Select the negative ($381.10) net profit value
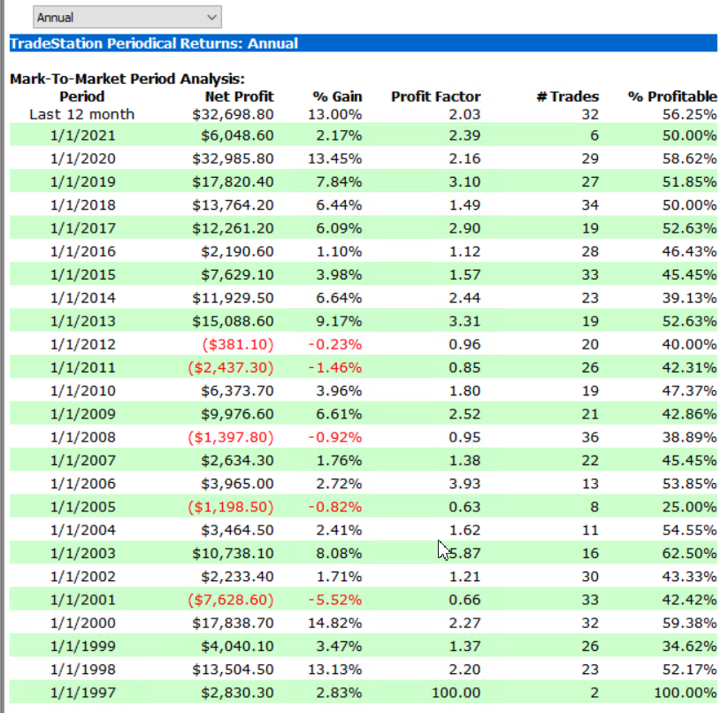This screenshot has height=713, width=728. point(234,343)
